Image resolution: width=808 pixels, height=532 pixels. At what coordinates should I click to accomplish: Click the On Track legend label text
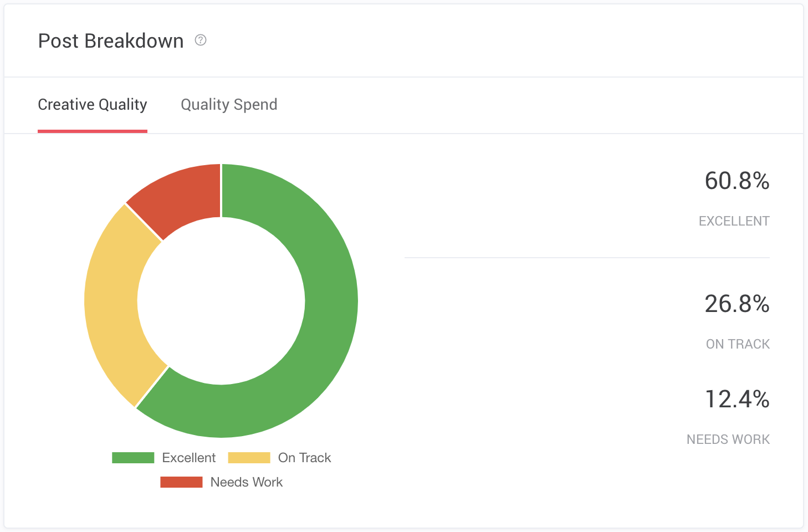(305, 458)
